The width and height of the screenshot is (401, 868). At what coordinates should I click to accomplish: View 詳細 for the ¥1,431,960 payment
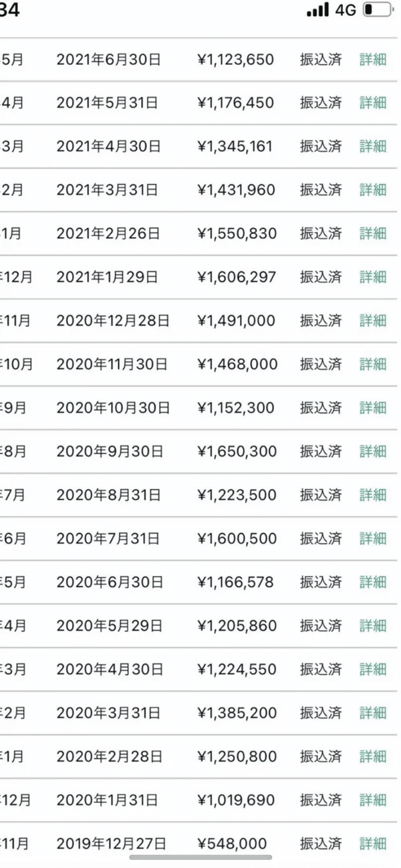pyautogui.click(x=373, y=190)
